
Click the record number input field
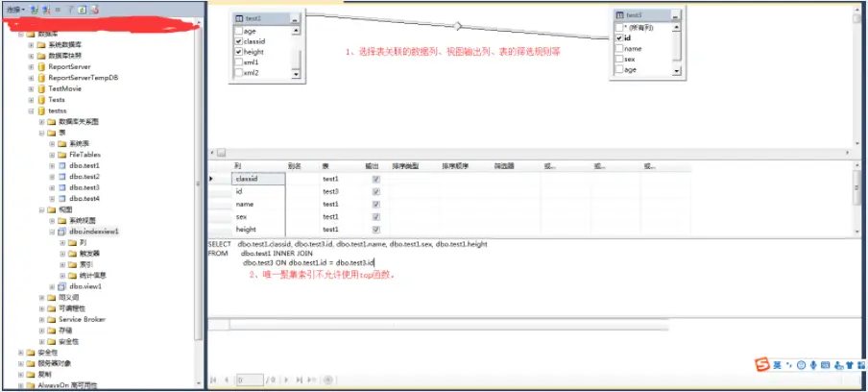coord(250,380)
